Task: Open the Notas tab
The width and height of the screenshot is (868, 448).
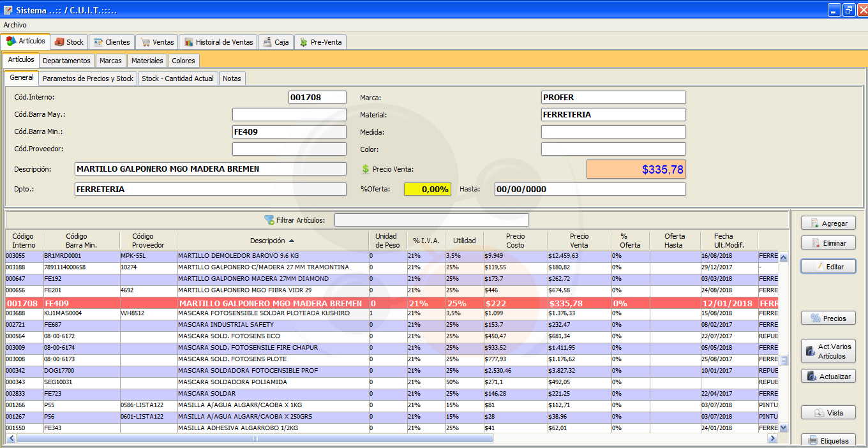Action: (x=232, y=78)
